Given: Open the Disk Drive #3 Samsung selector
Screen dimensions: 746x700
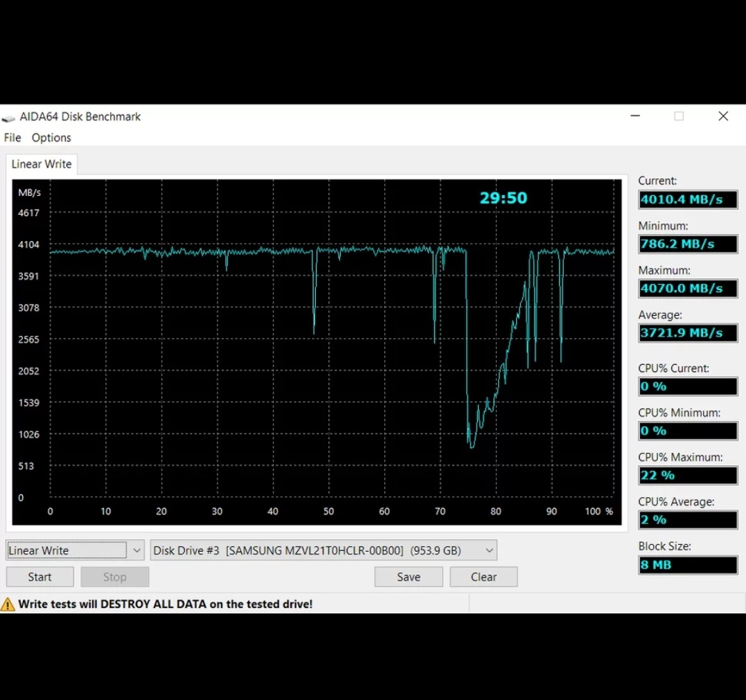Looking at the screenshot, I should [323, 550].
